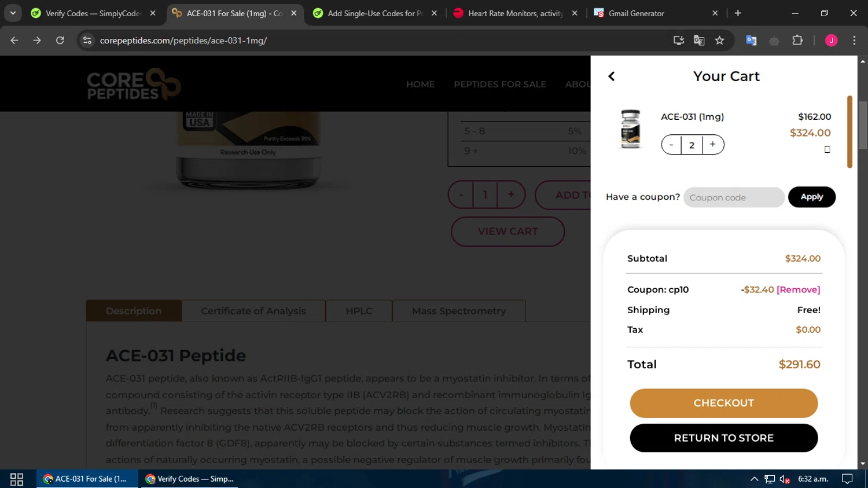Proceed to Checkout
The height and width of the screenshot is (488, 868).
tap(724, 403)
